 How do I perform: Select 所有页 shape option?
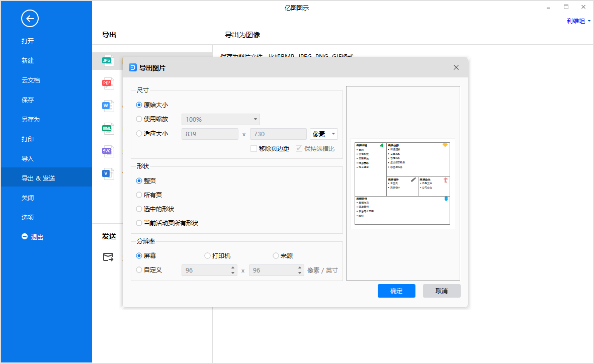click(x=139, y=195)
